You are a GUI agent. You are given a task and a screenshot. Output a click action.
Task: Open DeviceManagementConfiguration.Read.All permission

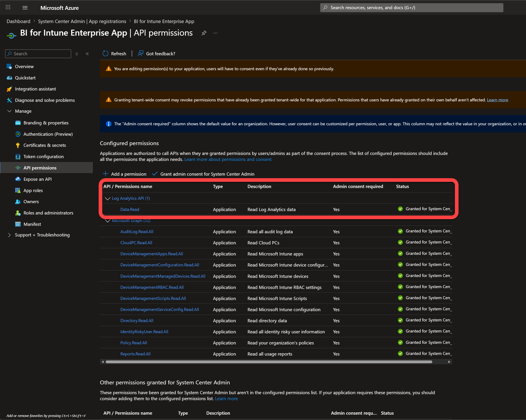pos(159,265)
